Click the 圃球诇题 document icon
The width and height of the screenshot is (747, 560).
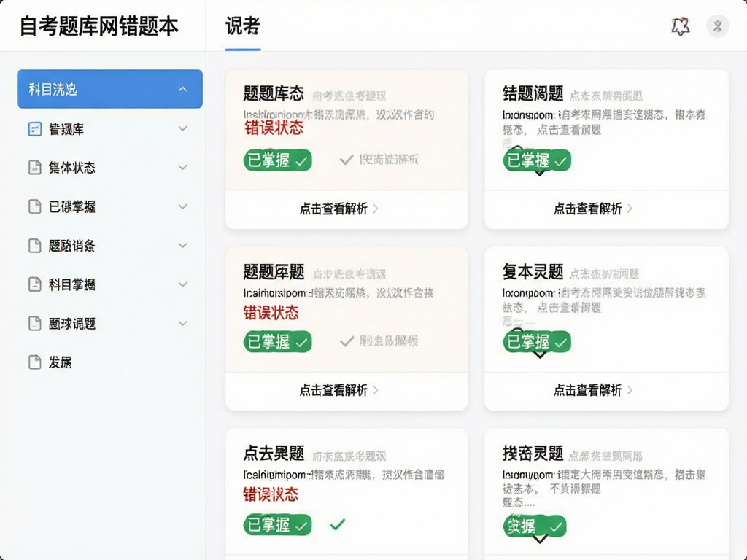(35, 323)
